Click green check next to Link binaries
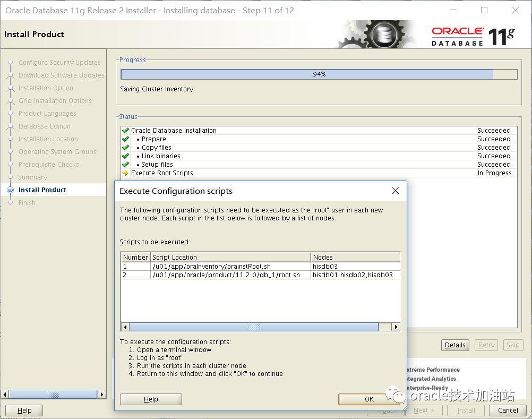532x419 pixels. pos(125,156)
